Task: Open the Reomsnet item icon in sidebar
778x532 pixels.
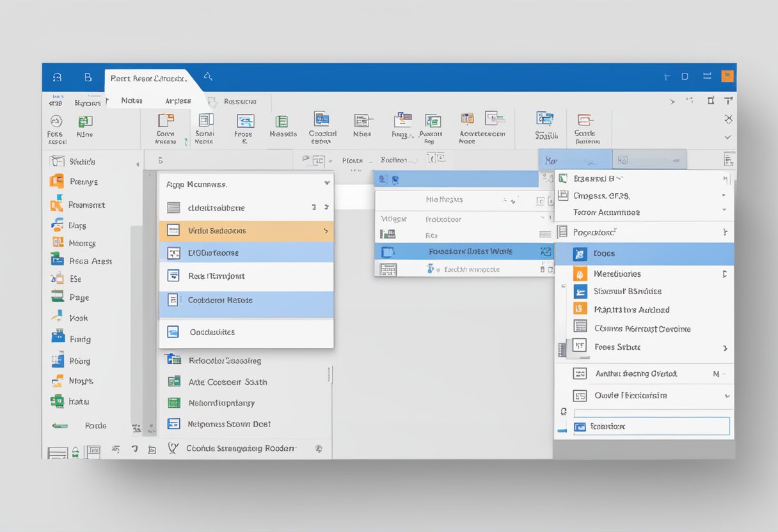Action: 56,205
